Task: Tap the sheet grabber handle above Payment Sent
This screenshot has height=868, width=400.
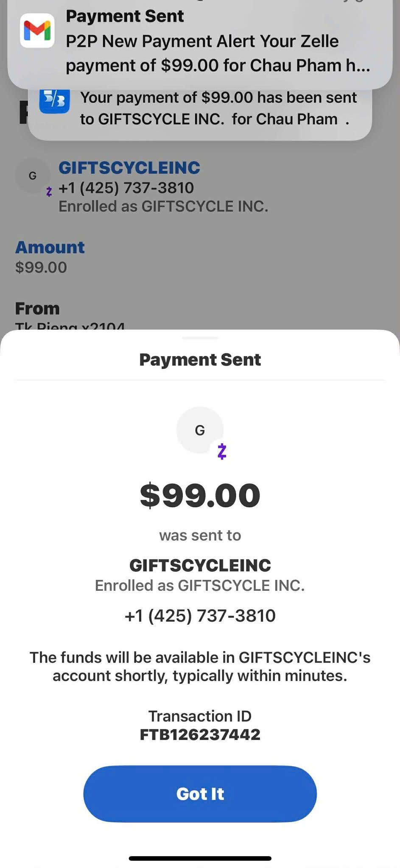Action: [x=200, y=338]
